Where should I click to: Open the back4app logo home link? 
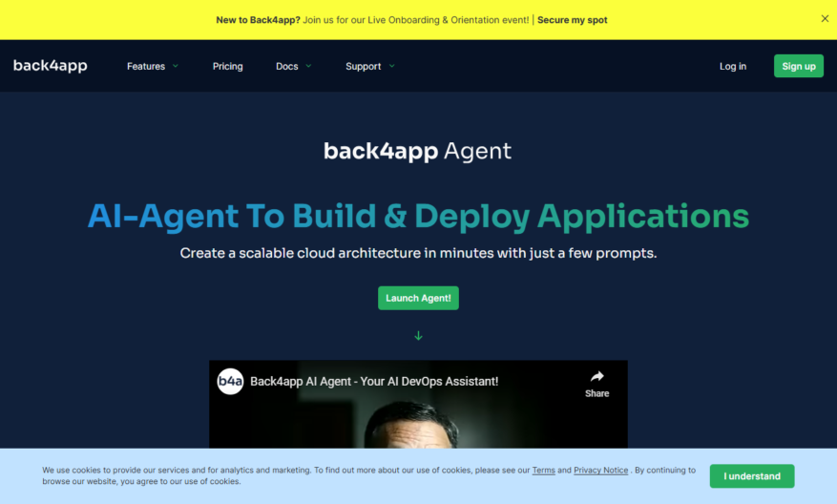(x=51, y=66)
